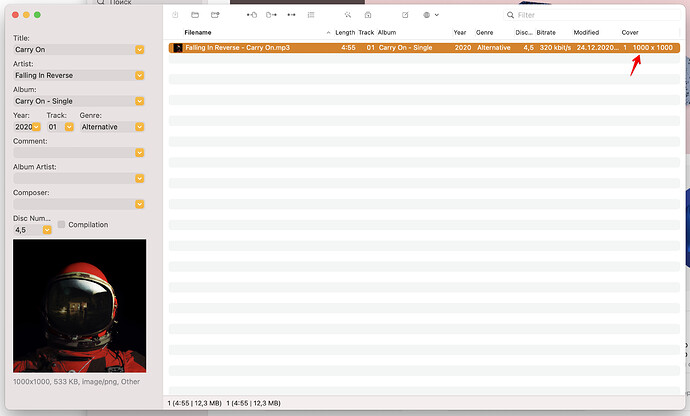
Task: Click the astronaut cover art thumbnail
Action: [x=80, y=306]
